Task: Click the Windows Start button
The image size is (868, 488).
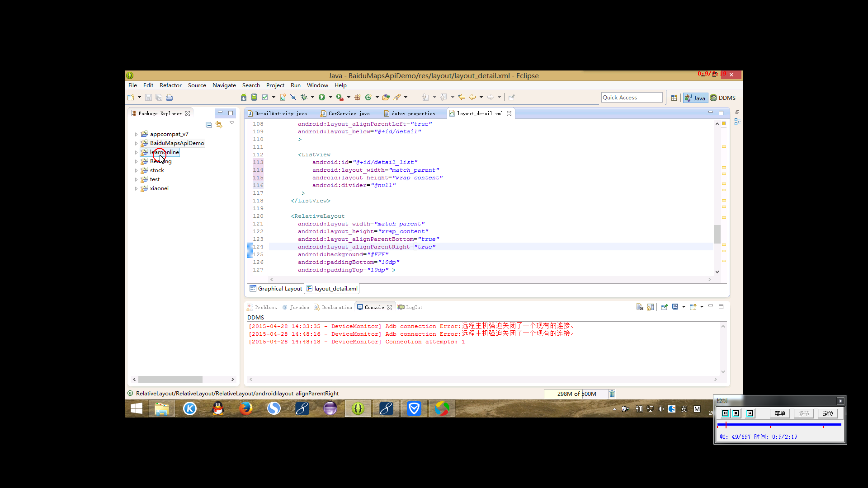Action: tap(136, 408)
